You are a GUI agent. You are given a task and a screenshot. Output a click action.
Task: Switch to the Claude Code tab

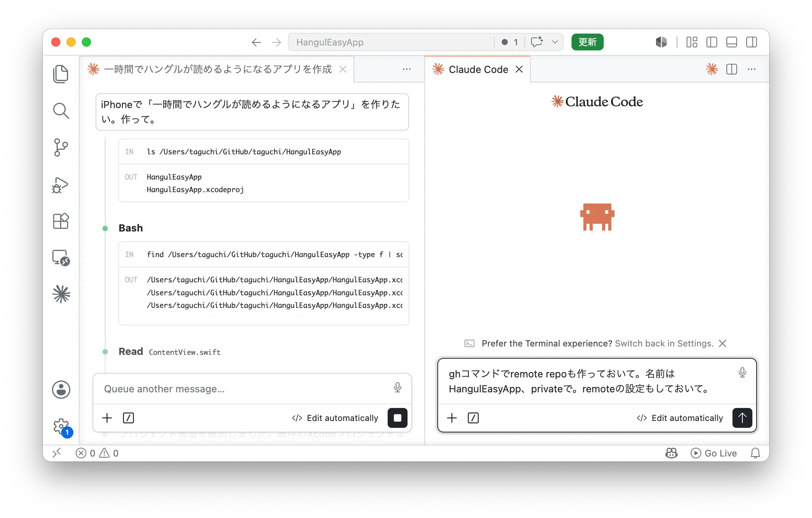478,69
